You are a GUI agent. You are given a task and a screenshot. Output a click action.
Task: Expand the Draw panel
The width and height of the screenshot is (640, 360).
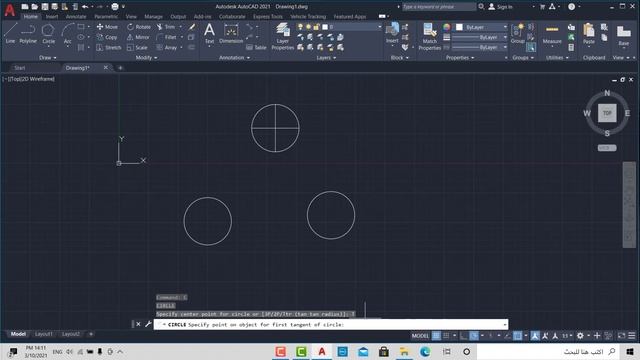48,58
